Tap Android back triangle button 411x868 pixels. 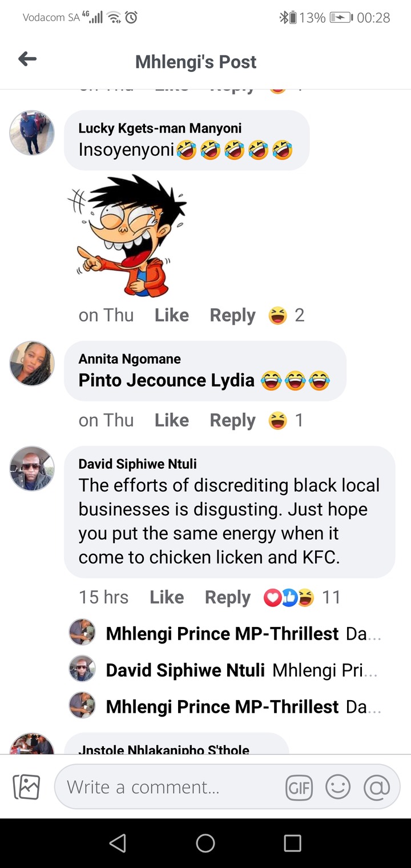tap(118, 843)
